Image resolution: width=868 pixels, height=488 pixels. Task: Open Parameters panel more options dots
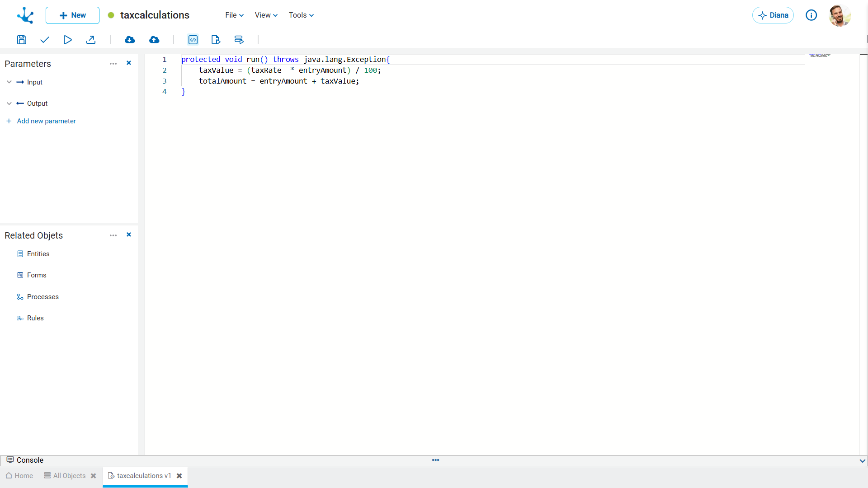(113, 64)
